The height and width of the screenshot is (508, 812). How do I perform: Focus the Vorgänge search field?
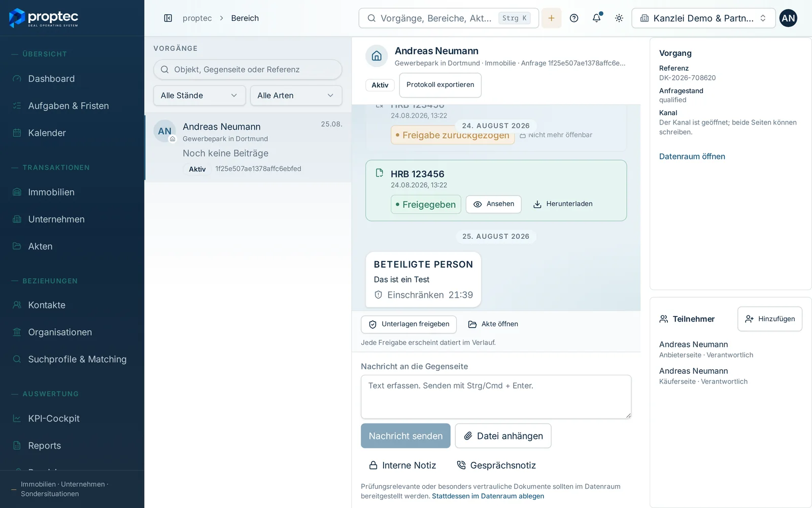click(x=248, y=70)
